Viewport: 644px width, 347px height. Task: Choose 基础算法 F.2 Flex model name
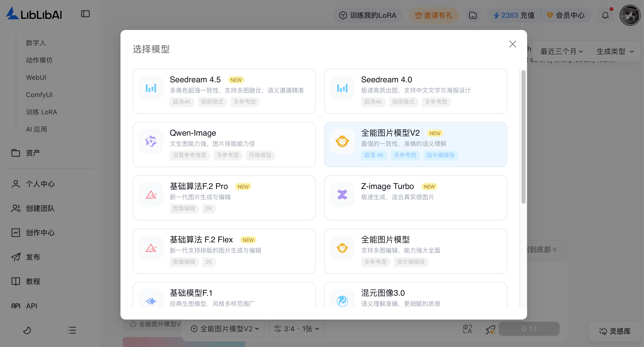[x=201, y=240]
